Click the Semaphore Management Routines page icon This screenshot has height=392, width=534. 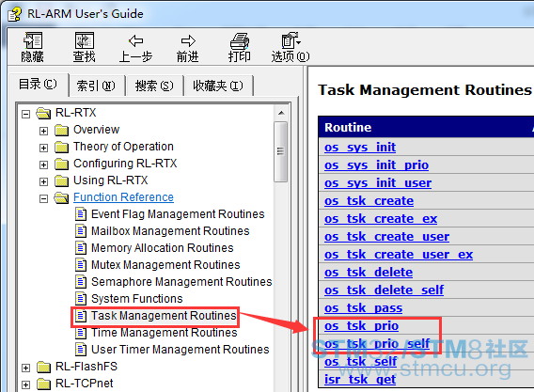coord(81,282)
